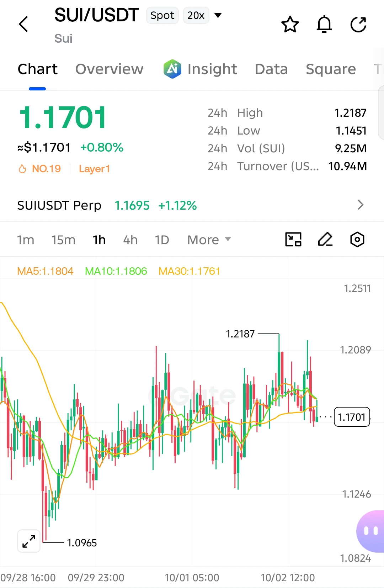Tap the 24h High value 1.2187
Image resolution: width=384 pixels, height=588 pixels.
point(351,113)
